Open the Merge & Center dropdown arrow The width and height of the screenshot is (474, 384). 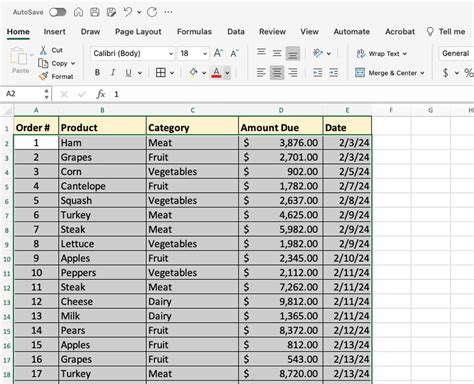pyautogui.click(x=422, y=73)
